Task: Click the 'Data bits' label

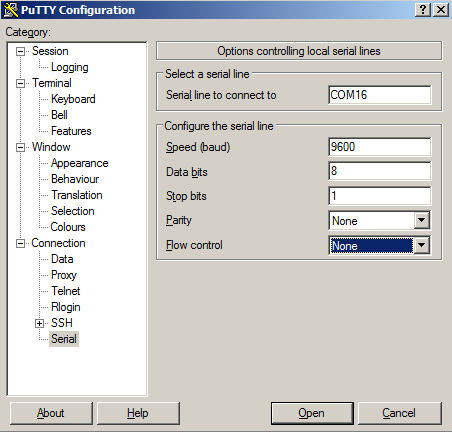Action: click(x=187, y=172)
